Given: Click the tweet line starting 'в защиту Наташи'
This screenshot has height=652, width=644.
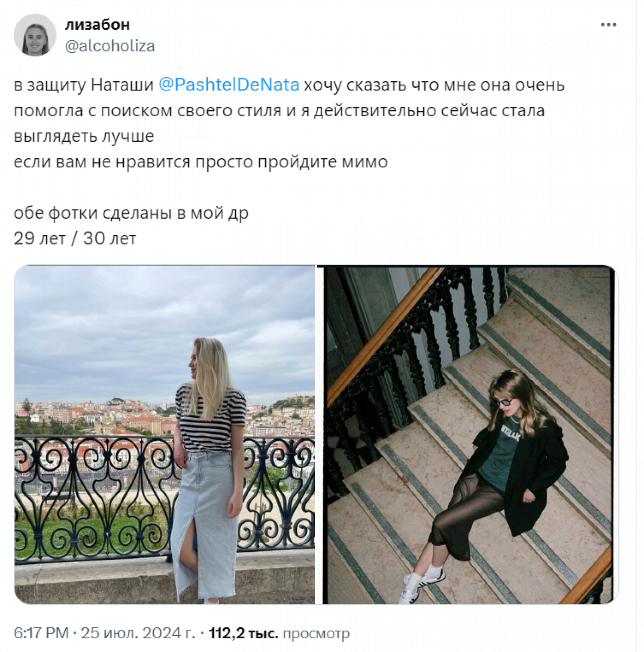Looking at the screenshot, I should [289, 85].
